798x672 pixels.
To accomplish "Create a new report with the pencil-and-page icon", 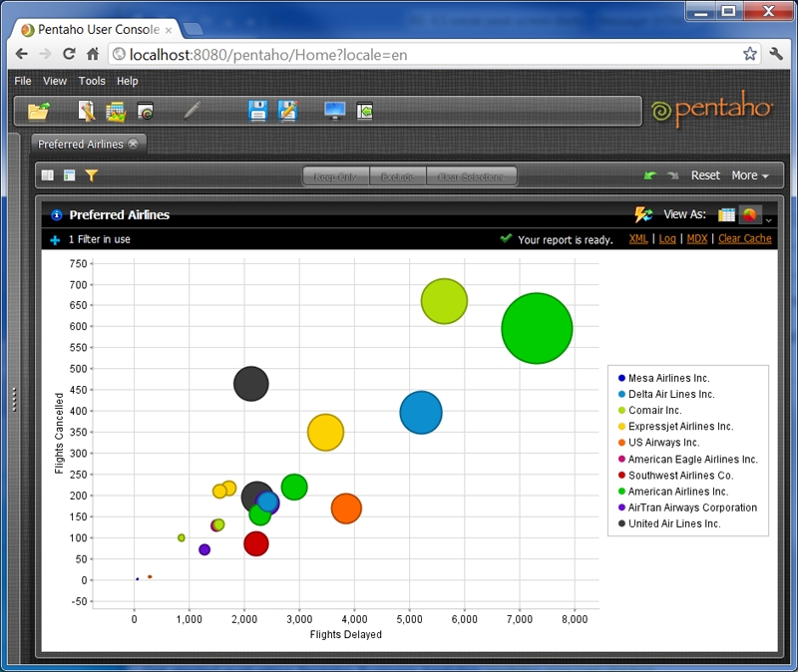I will coord(87,111).
